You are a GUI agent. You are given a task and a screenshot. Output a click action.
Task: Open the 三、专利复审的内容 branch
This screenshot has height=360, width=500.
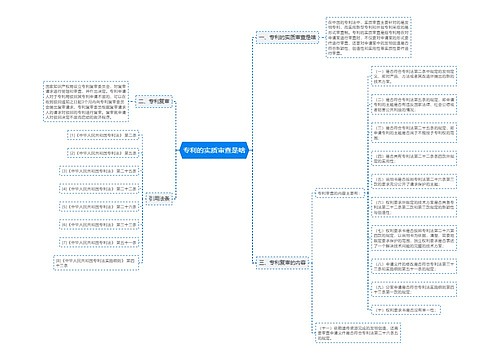pos(282,263)
